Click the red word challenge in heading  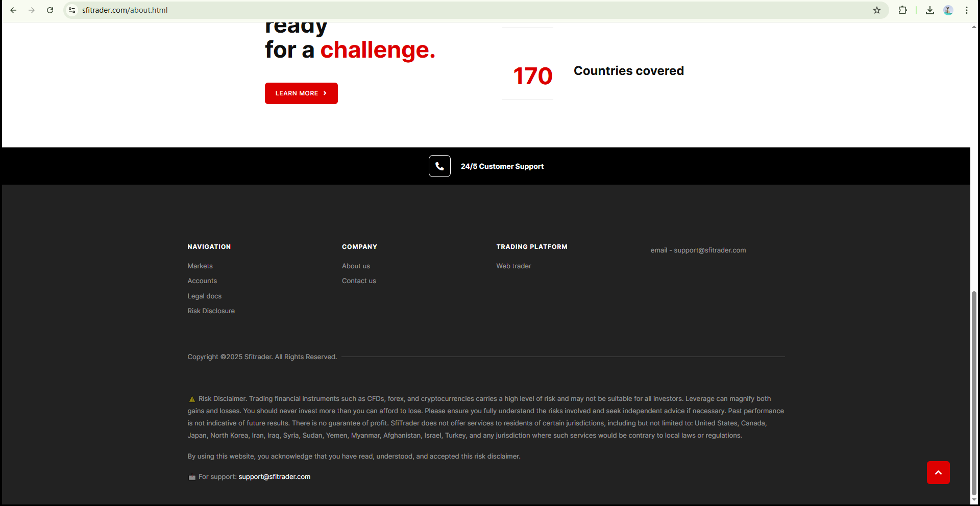point(378,50)
